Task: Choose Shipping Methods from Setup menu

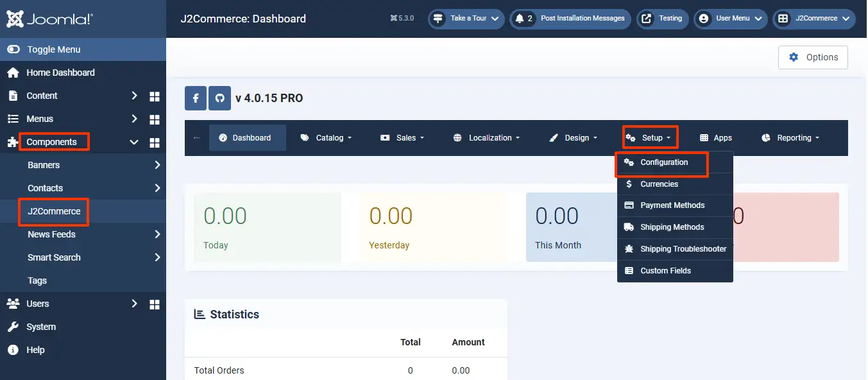Action: (675, 227)
